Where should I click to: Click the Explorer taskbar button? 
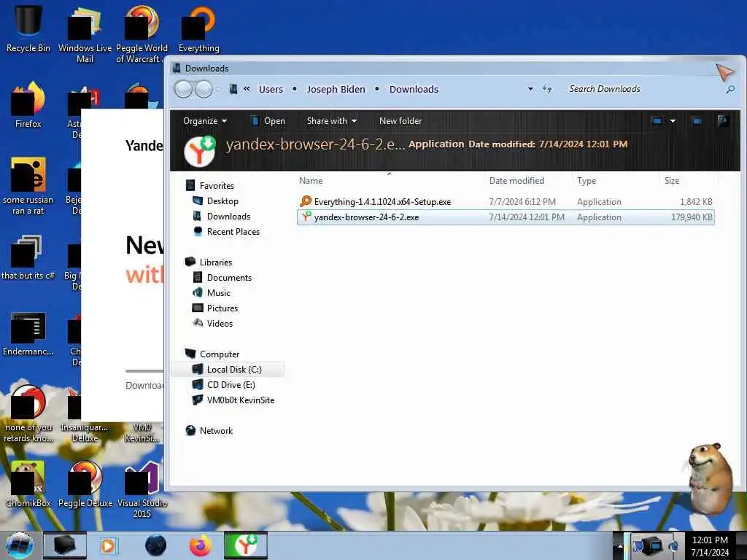tap(65, 545)
